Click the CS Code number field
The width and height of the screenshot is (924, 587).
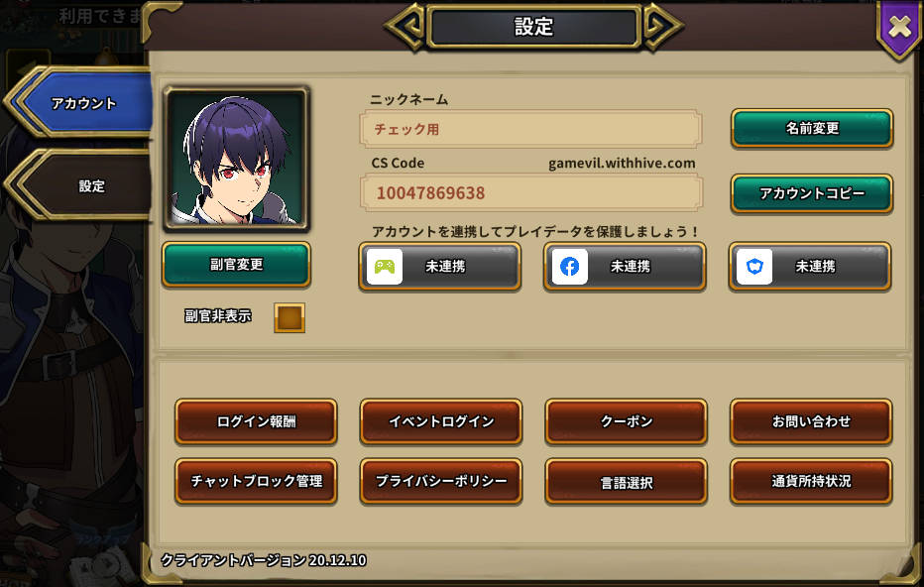coord(531,192)
